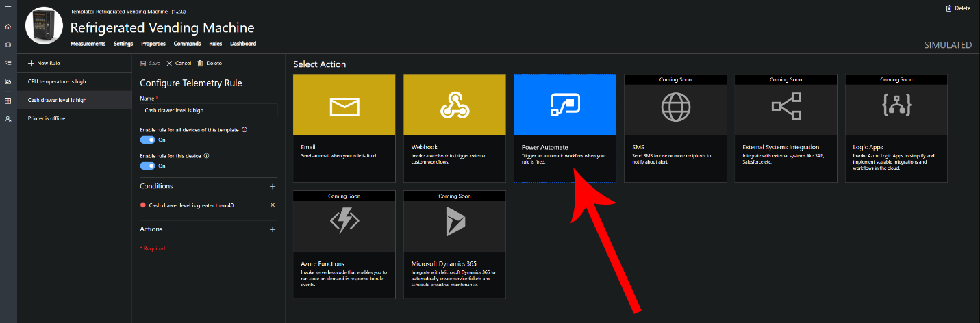Click External Systems Integration title

781,147
